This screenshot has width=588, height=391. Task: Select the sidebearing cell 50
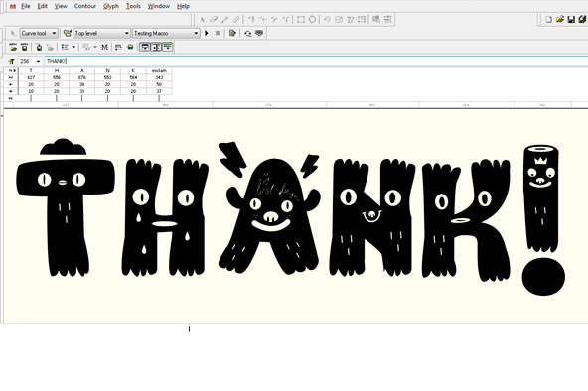159,84
